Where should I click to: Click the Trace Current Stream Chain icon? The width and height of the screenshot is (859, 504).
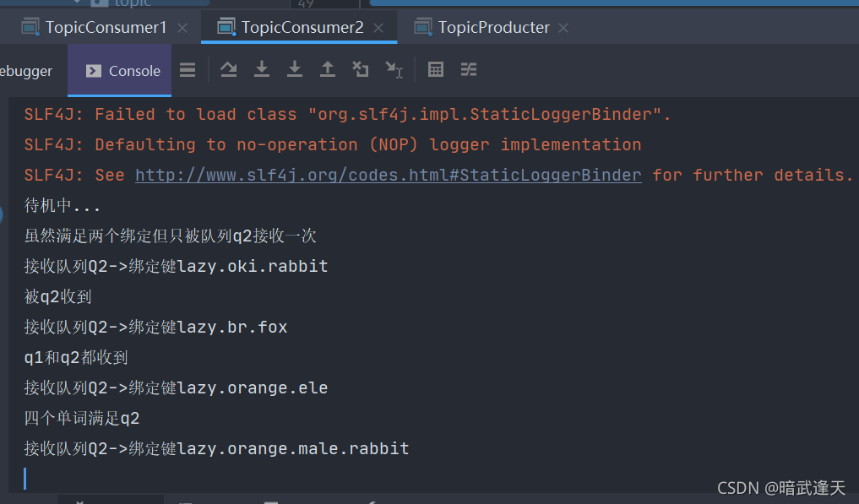[x=469, y=69]
